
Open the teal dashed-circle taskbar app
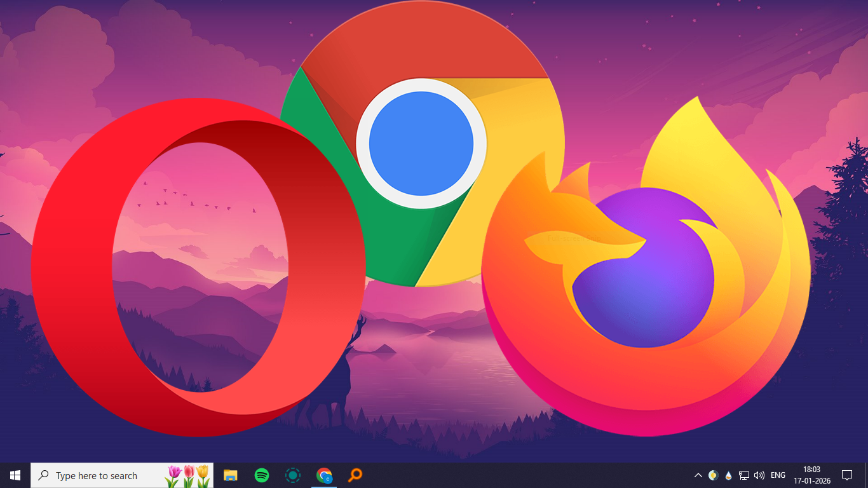(292, 475)
